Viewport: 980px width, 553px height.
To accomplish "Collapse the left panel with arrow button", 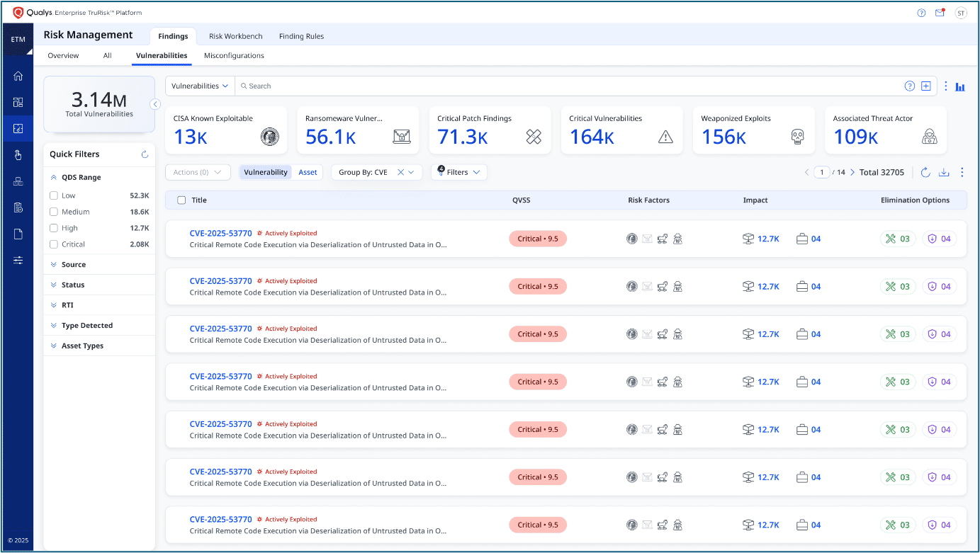I will tap(154, 105).
